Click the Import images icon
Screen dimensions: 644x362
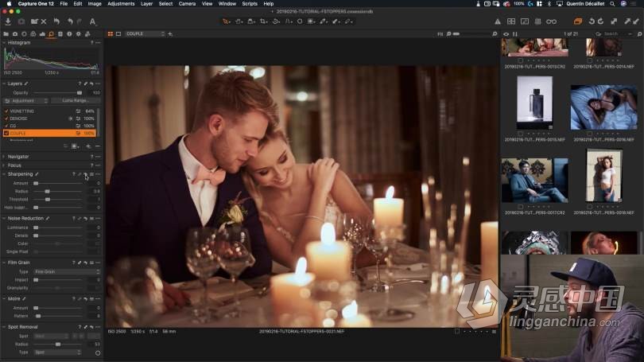pyautogui.click(x=8, y=21)
